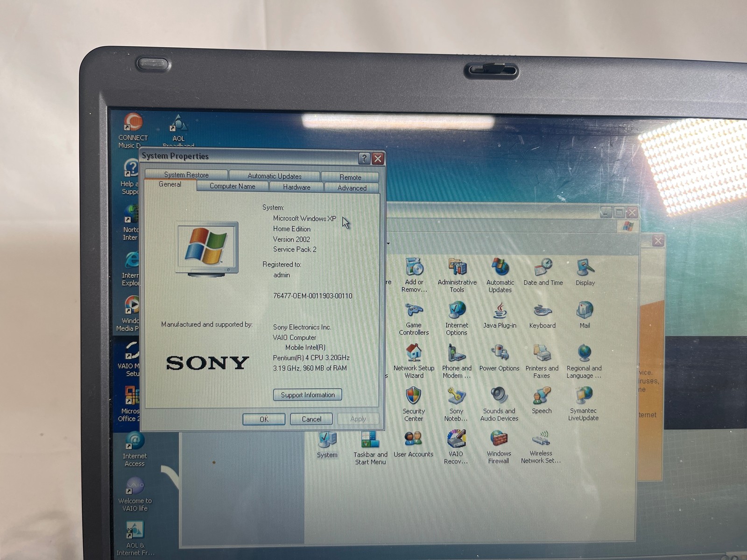The image size is (747, 560).
Task: Open User Accounts icon
Action: tap(413, 444)
